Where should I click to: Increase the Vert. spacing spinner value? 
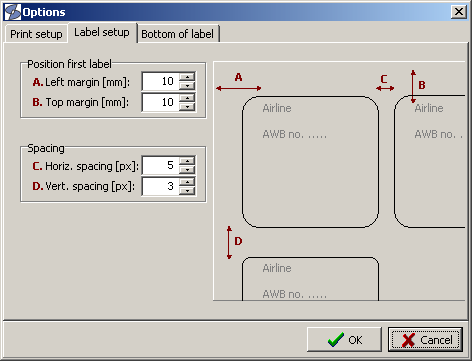point(187,182)
